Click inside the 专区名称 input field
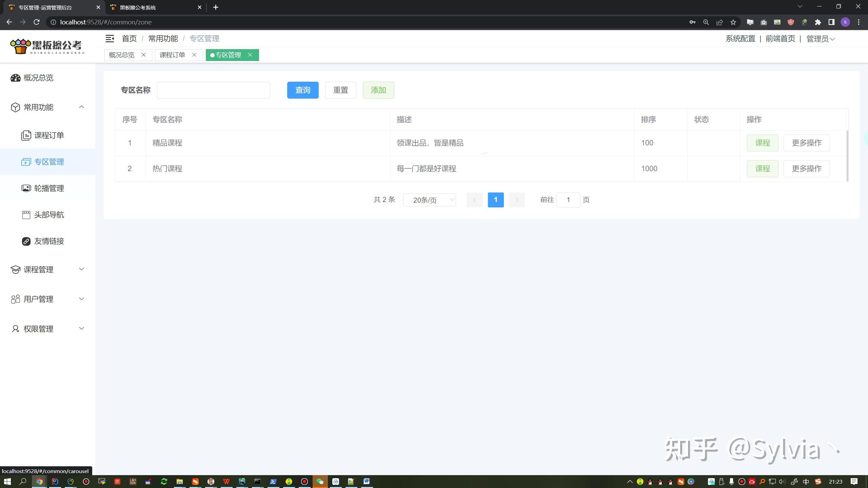 coord(214,90)
